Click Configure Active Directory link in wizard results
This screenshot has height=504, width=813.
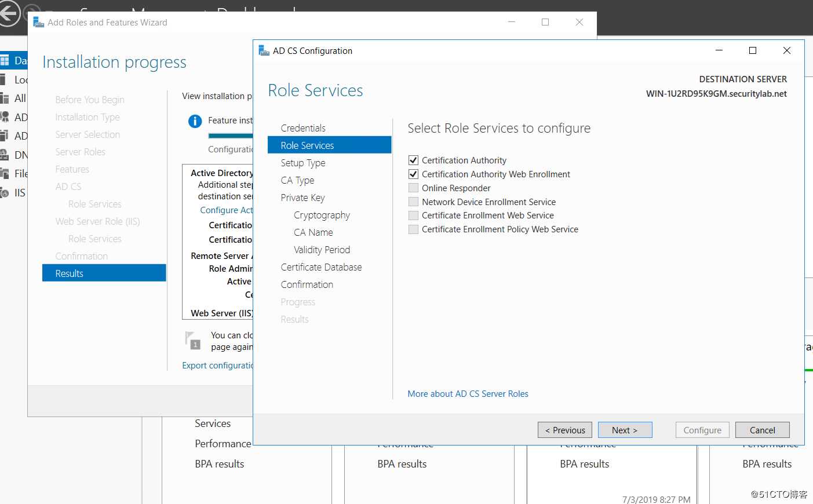click(227, 210)
